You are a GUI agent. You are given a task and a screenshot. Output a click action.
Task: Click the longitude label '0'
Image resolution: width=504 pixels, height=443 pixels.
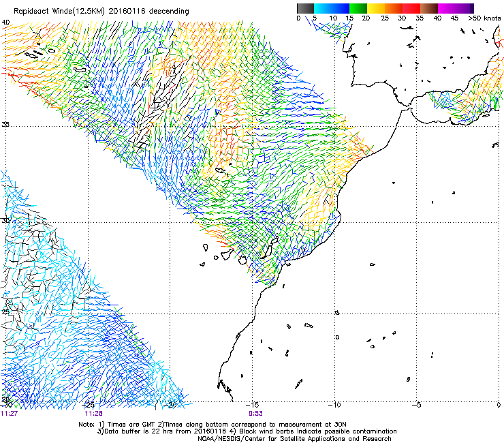(x=499, y=405)
